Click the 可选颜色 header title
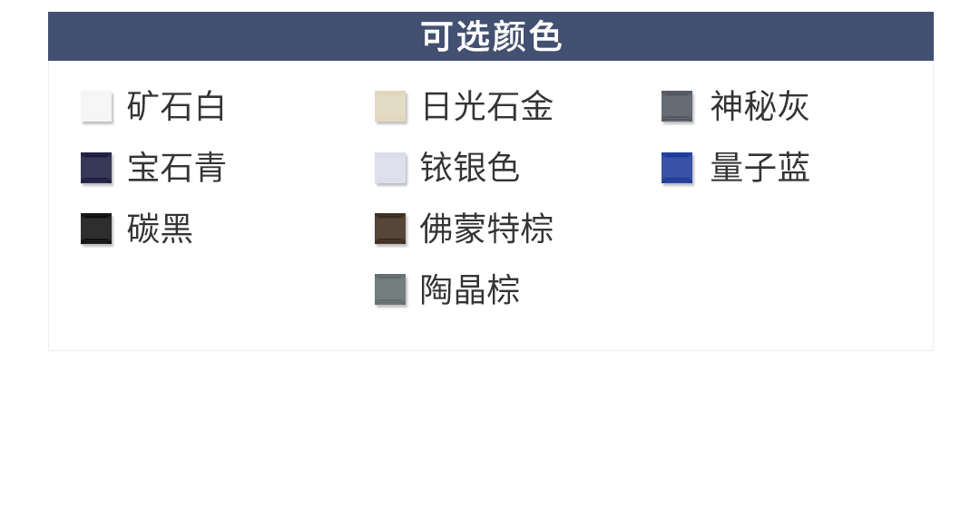This screenshot has width=980, height=508. click(491, 36)
